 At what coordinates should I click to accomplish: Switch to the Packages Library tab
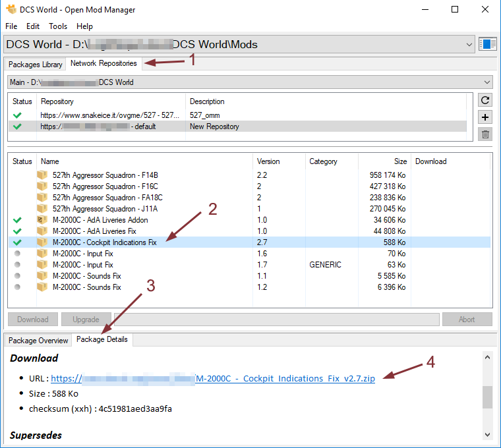(x=35, y=64)
